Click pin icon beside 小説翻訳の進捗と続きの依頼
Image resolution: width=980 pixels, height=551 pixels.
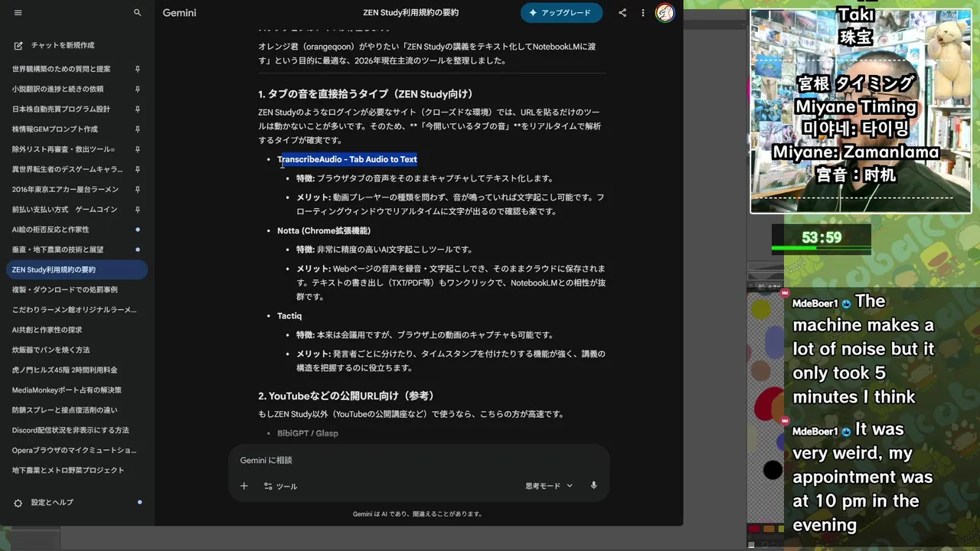(138, 89)
